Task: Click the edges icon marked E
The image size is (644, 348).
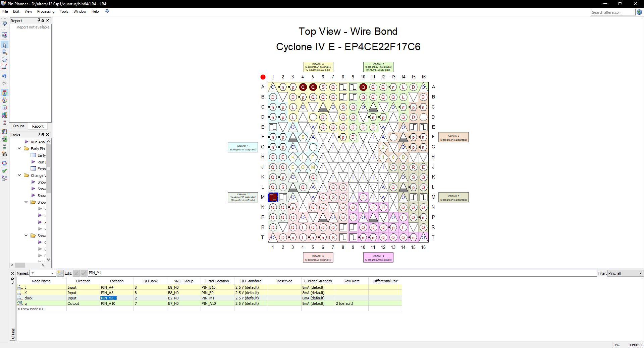Action: pyautogui.click(x=4, y=108)
